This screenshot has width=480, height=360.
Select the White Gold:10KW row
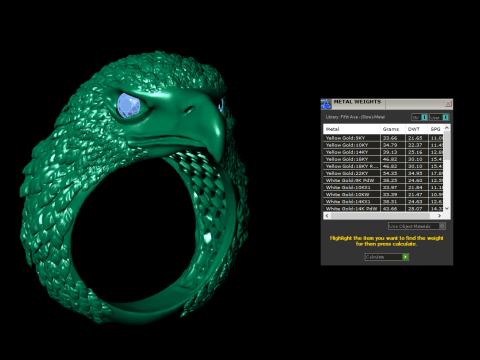(x=383, y=194)
